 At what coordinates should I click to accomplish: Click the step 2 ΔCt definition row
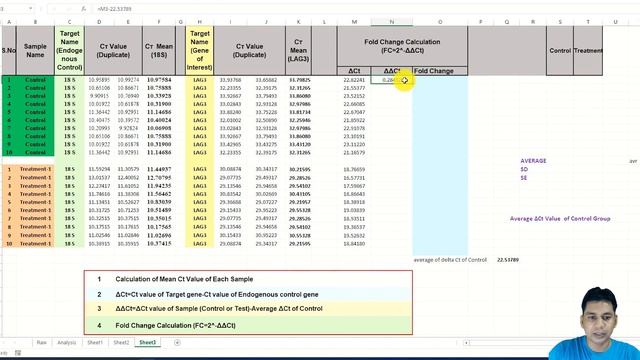[248, 294]
